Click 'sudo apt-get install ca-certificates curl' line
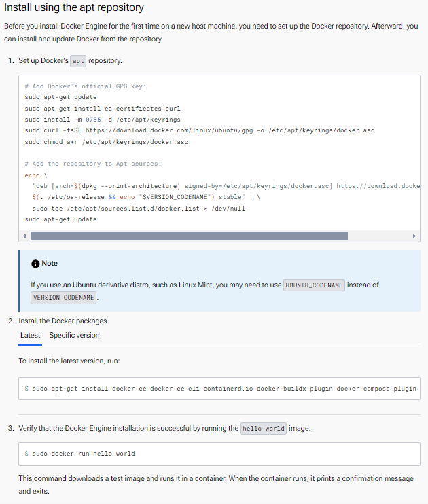The height and width of the screenshot is (504, 428). (x=103, y=109)
